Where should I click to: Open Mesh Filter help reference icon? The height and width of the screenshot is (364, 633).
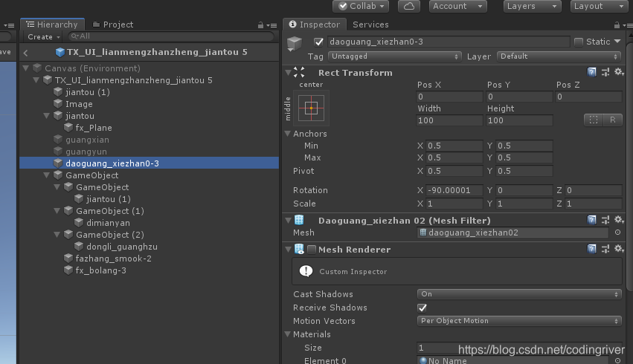[591, 220]
